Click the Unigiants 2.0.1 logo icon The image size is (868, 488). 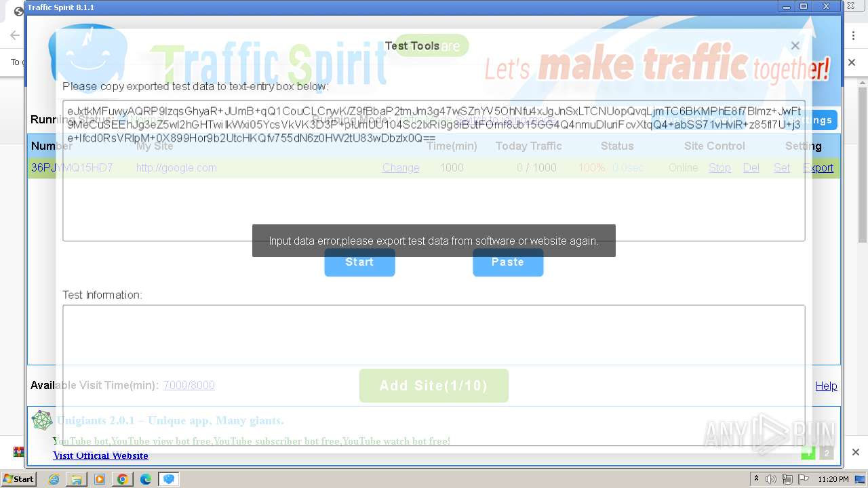(42, 420)
